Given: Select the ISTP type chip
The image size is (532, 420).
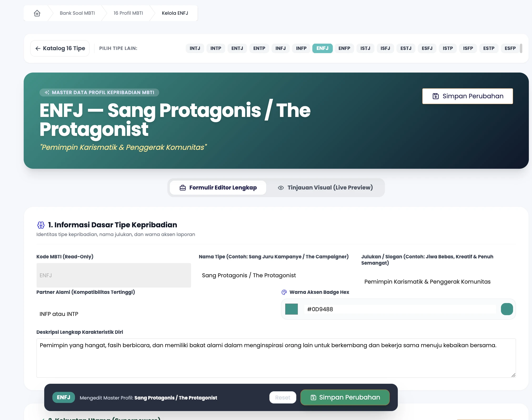Looking at the screenshot, I should point(448,48).
